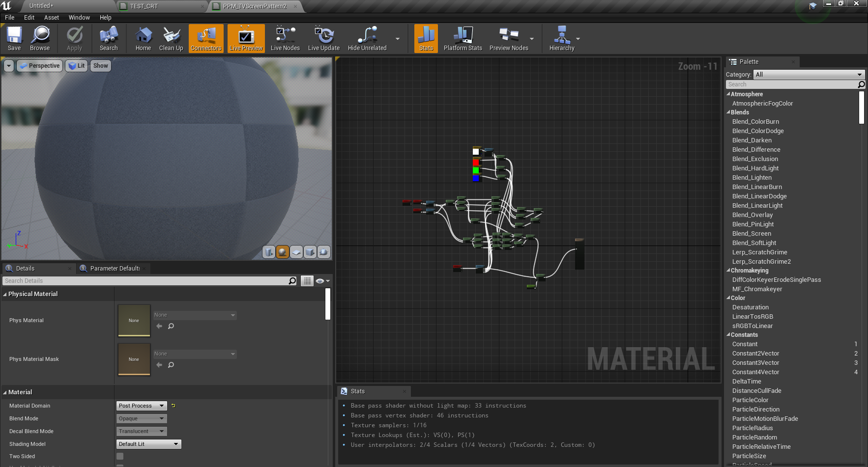This screenshot has height=467, width=868.
Task: Select the red color constant node
Action: pyautogui.click(x=476, y=162)
